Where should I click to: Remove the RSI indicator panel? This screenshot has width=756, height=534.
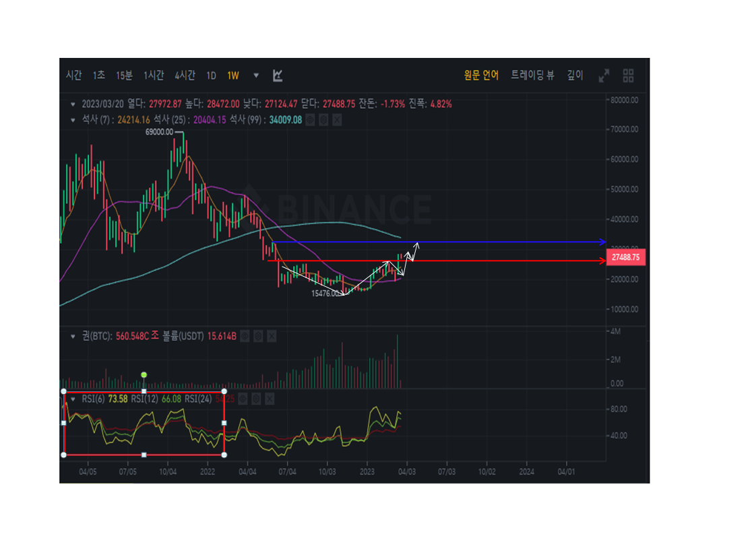[269, 399]
